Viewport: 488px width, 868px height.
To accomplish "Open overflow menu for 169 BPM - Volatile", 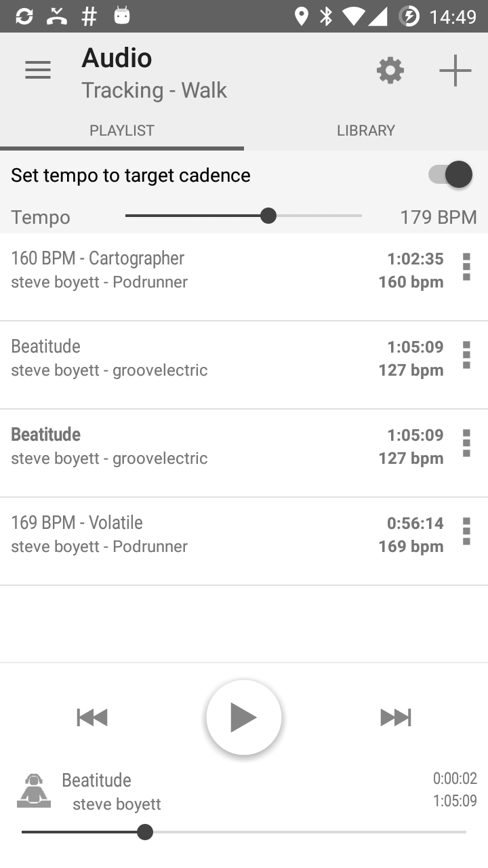I will point(466,532).
